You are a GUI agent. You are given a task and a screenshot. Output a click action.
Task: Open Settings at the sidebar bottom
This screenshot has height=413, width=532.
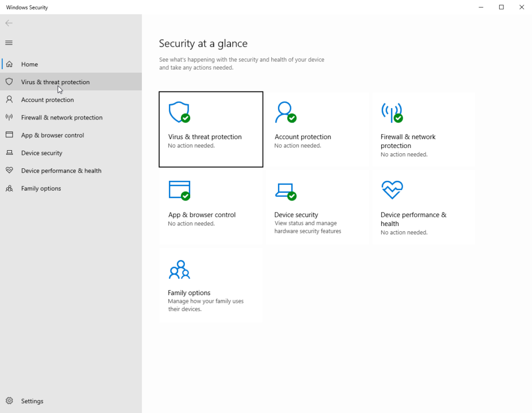click(x=71, y=401)
